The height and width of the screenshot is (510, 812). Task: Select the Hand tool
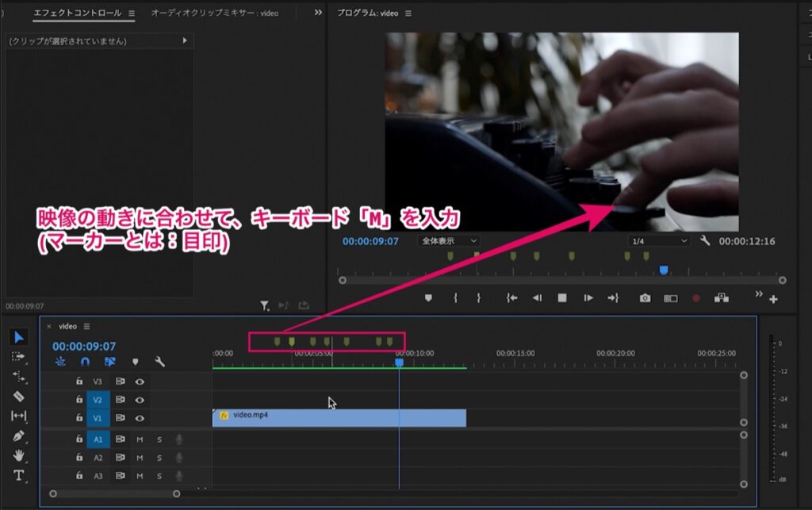[x=19, y=455]
